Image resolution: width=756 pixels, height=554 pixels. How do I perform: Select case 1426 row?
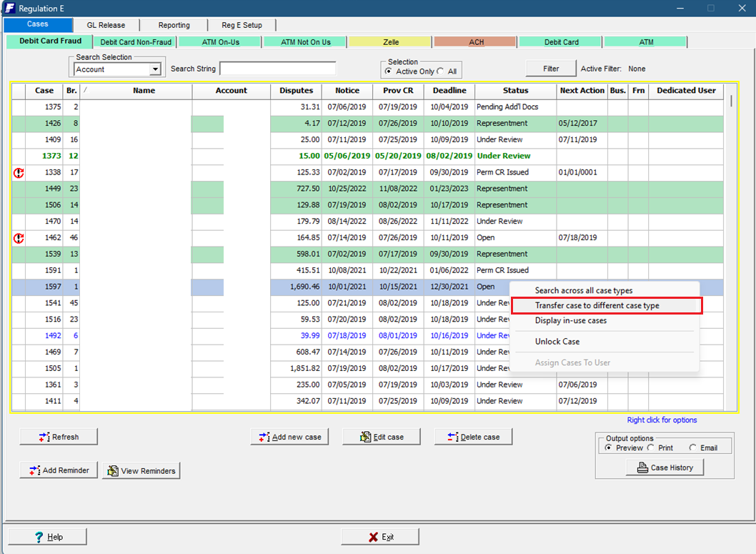click(367, 124)
